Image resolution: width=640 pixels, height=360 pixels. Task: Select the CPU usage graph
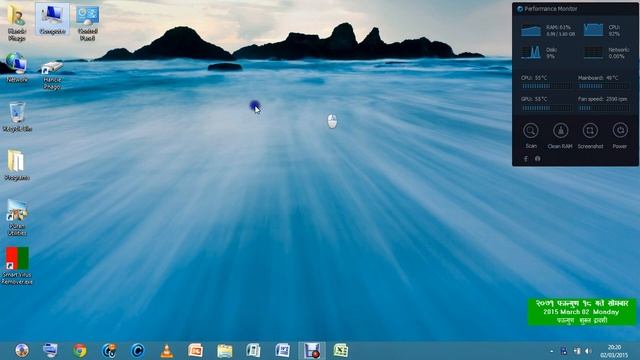(593, 30)
